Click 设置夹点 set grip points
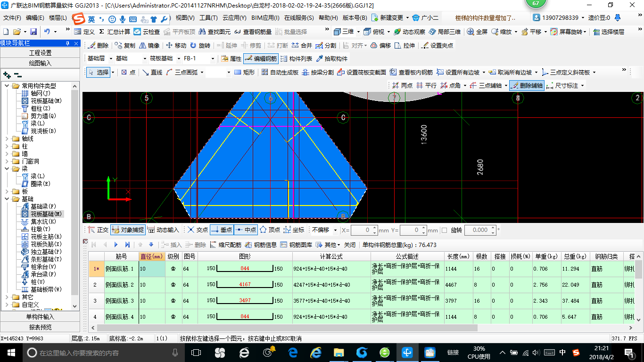644x362 pixels. tap(437, 46)
